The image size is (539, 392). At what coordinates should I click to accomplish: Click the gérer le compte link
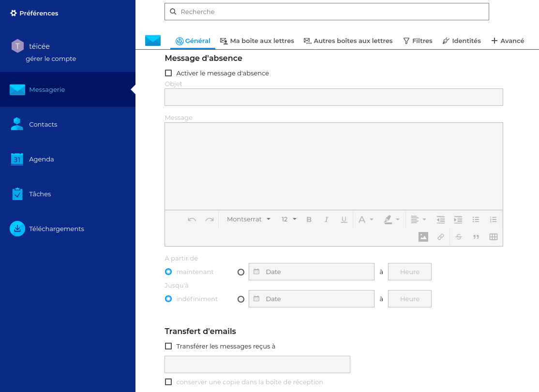pyautogui.click(x=51, y=59)
